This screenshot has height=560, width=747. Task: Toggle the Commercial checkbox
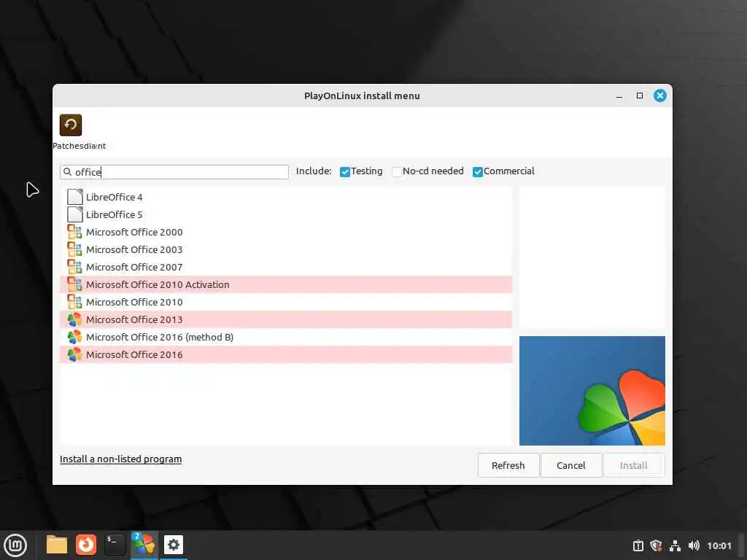478,172
